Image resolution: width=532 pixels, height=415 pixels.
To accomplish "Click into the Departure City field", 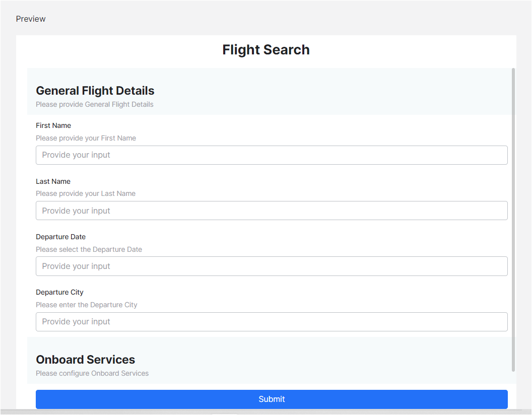I will click(x=272, y=321).
